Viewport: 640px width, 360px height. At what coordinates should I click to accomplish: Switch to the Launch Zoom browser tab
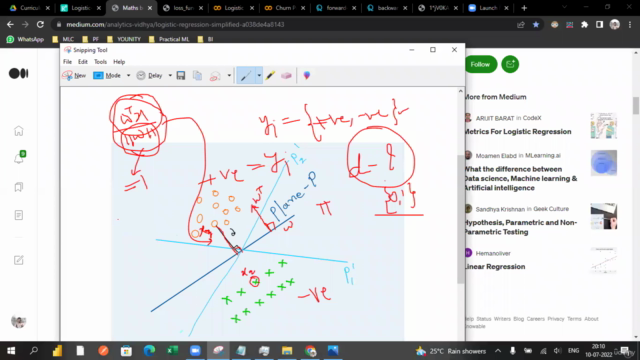489,8
